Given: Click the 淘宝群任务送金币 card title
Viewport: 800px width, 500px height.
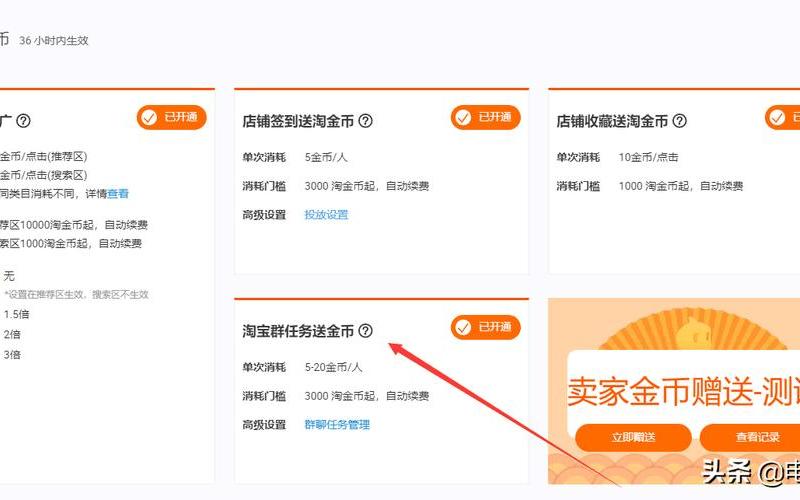Looking at the screenshot, I should (298, 331).
